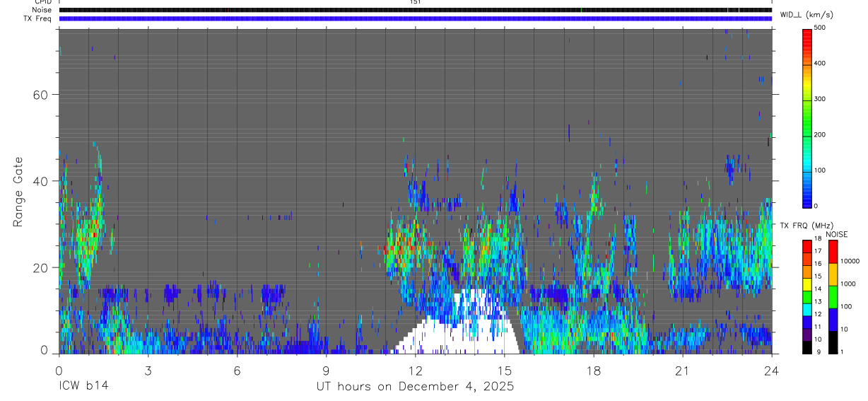Click the 14 MHz label in TX FRQ legend
The width and height of the screenshot is (868, 401).
point(818,289)
